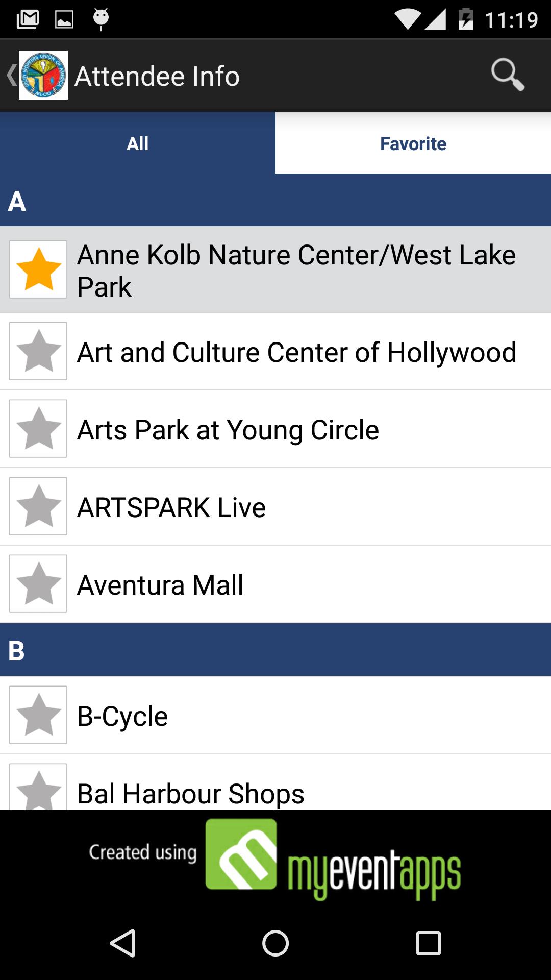
Task: Open the Bal Harbour Shops entry
Action: [275, 782]
